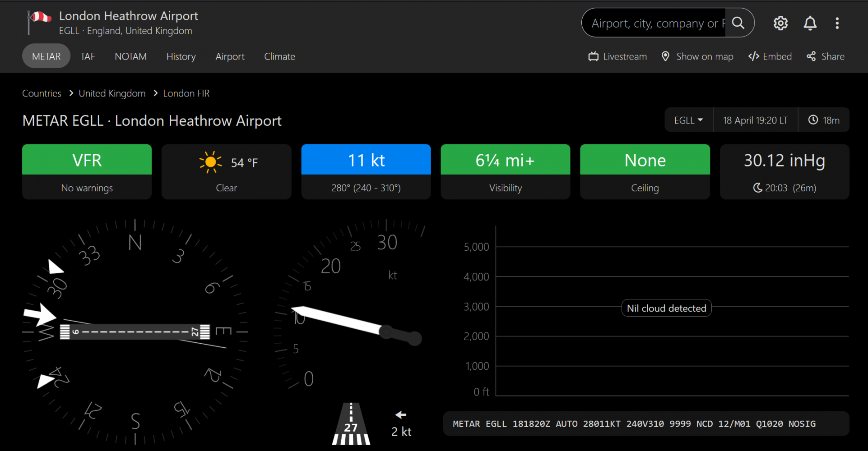Open the History tab
868x451 pixels.
(x=181, y=56)
